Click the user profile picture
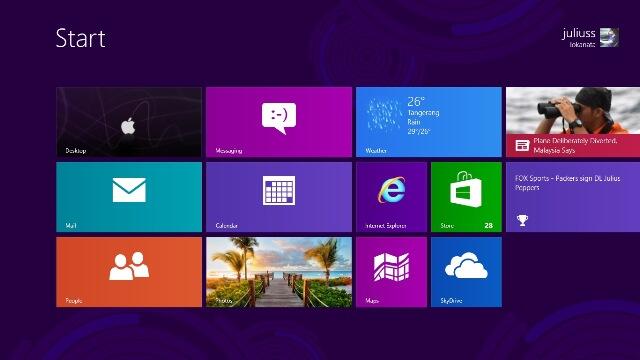Image resolution: width=640 pixels, height=360 pixels. click(x=609, y=38)
